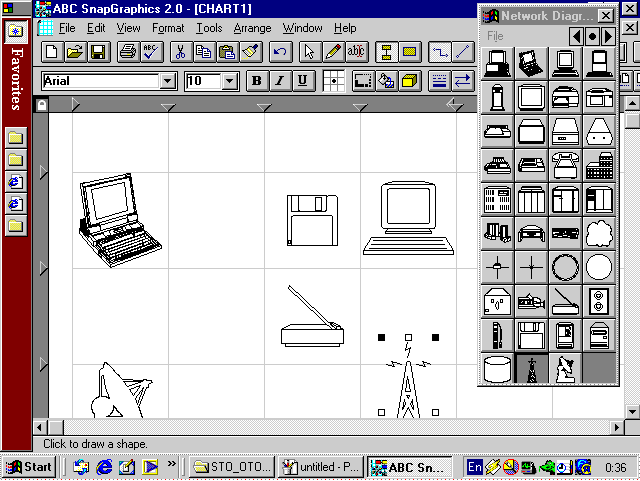640x481 pixels.
Task: Open the Help menu
Action: tap(345, 28)
